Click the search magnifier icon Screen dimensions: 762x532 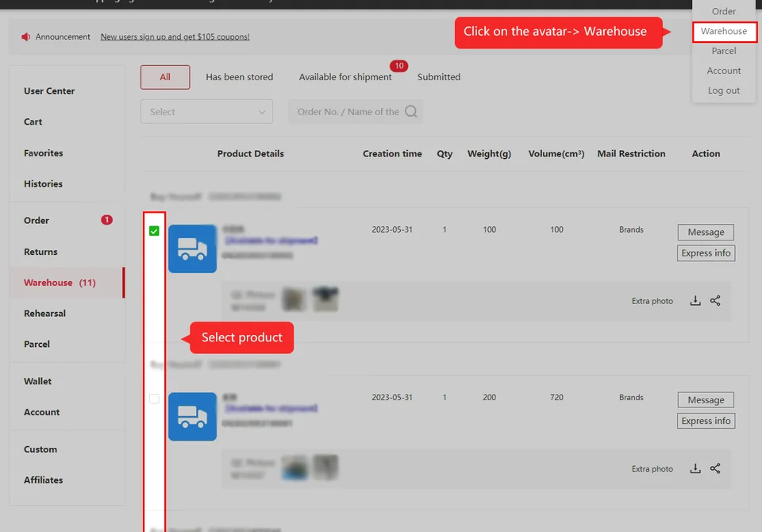point(410,112)
